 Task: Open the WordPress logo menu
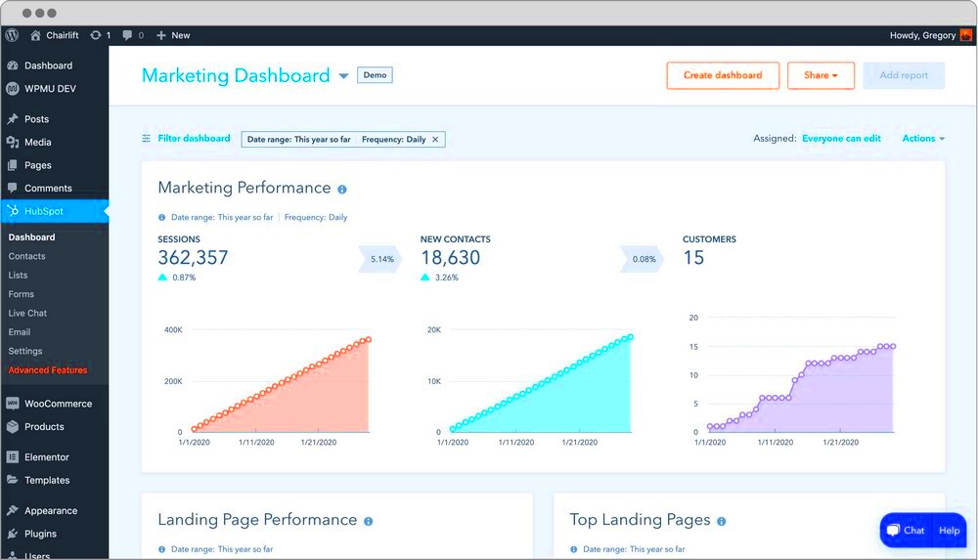[x=12, y=35]
